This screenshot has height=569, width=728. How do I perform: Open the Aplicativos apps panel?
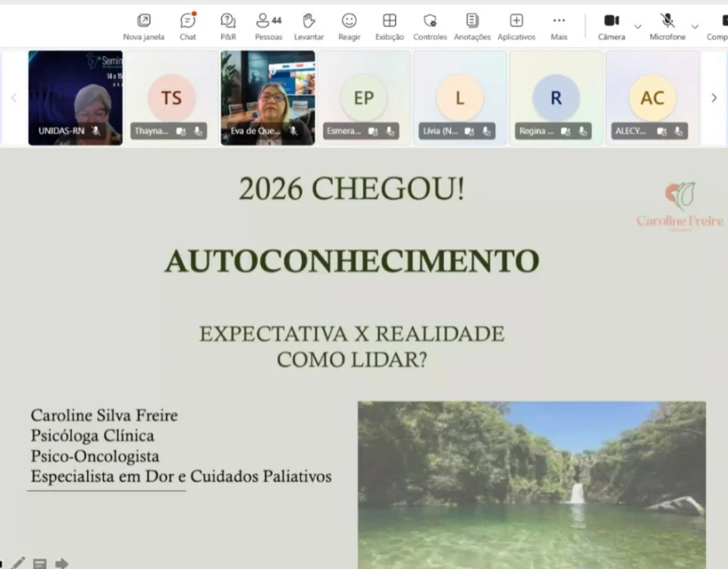(516, 25)
